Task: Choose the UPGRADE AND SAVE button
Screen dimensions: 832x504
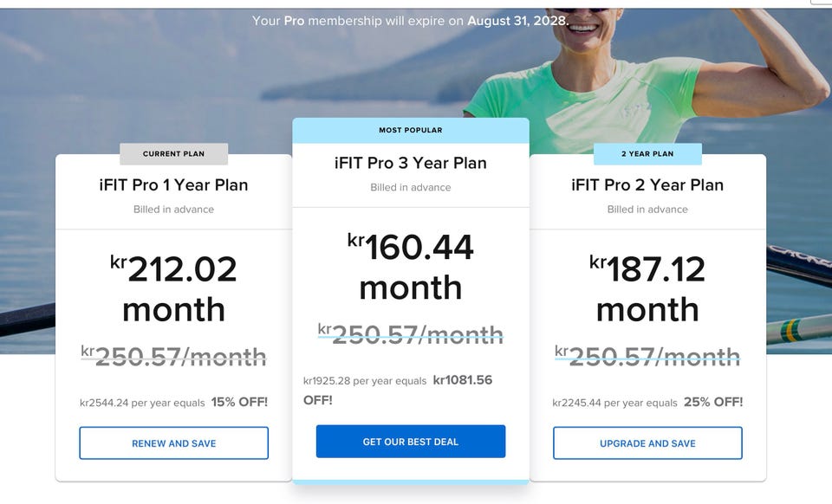Action: click(x=647, y=443)
